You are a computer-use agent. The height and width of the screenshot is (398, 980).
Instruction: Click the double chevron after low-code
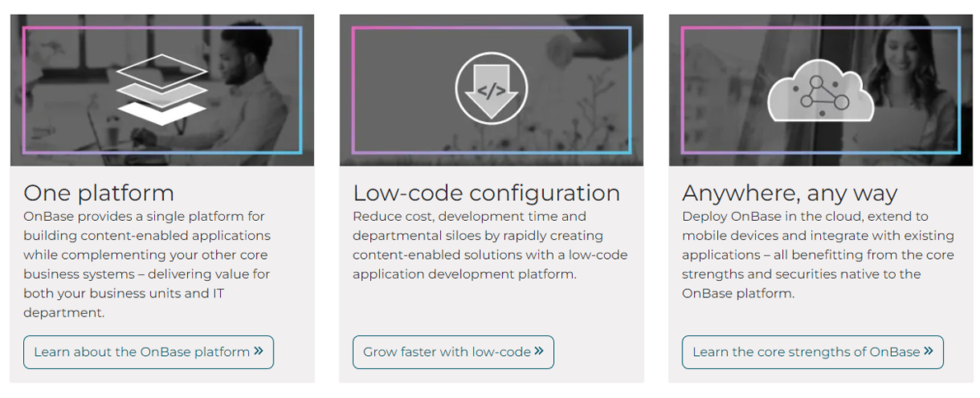[x=539, y=351]
